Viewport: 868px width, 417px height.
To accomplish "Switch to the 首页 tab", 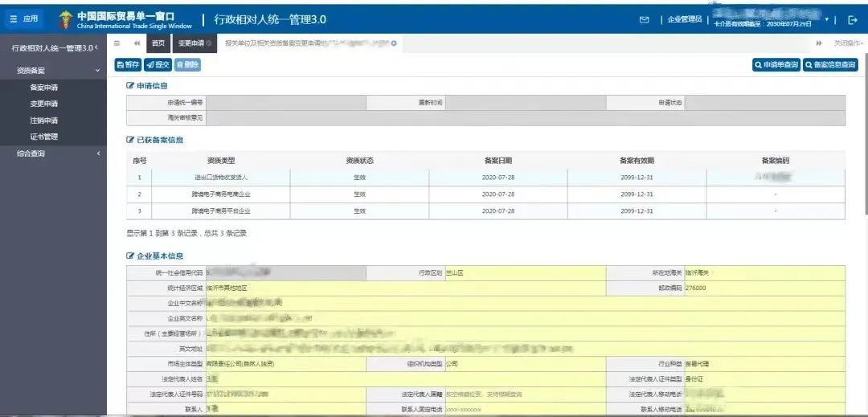I will [158, 43].
